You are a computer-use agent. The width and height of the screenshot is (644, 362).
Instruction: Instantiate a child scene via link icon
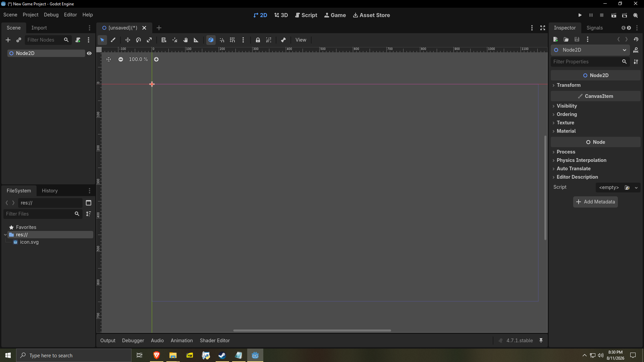pos(19,40)
